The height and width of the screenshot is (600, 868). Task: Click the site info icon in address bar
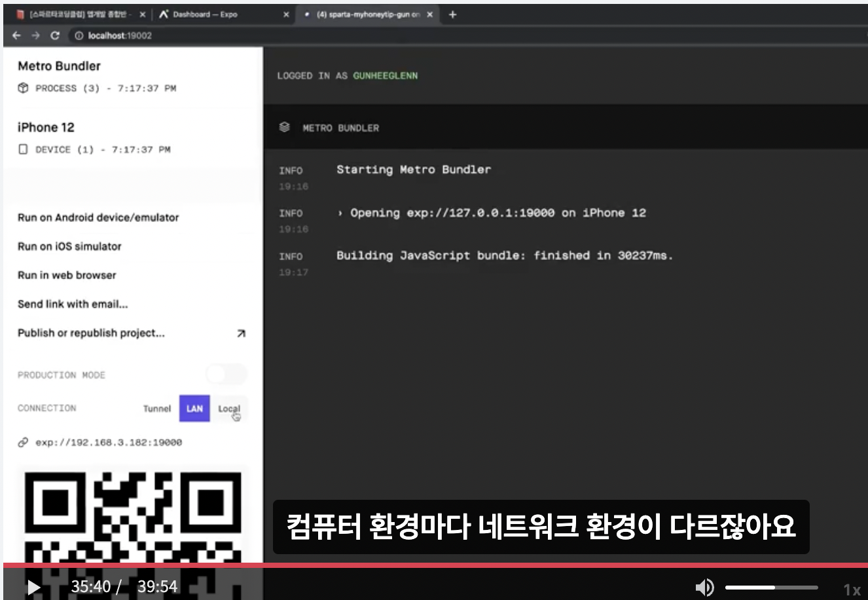79,35
